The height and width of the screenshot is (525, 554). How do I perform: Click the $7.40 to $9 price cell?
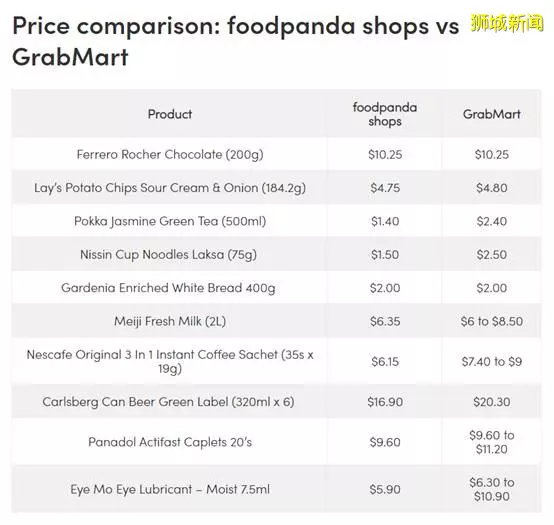coord(491,361)
